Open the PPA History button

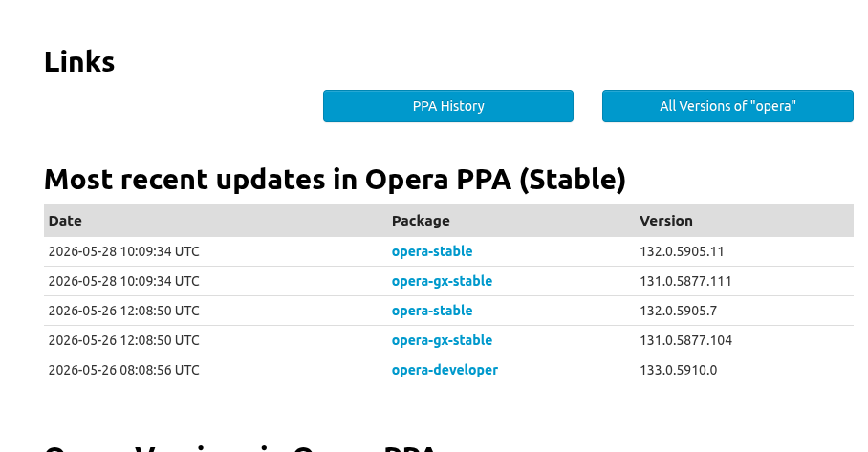click(447, 106)
